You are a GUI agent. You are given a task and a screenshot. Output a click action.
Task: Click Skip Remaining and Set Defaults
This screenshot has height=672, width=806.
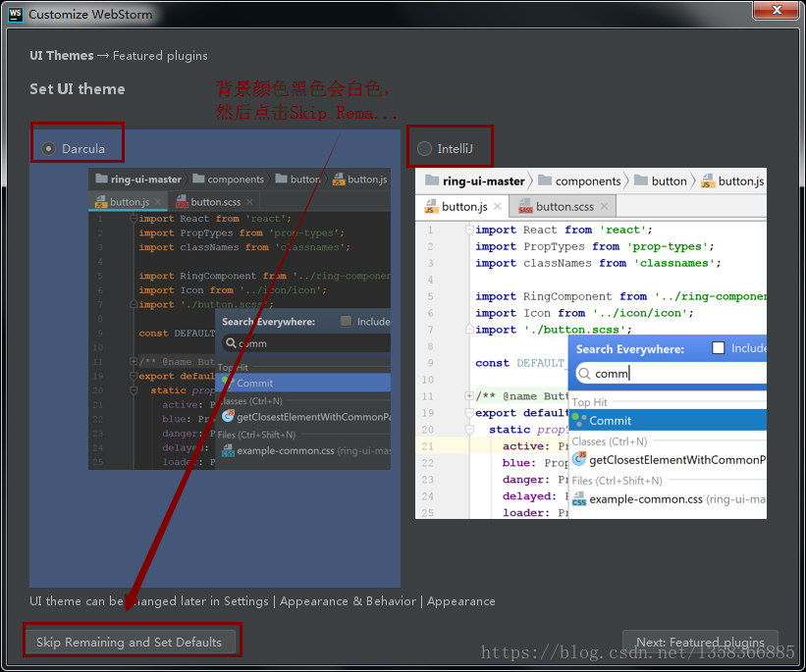129,642
